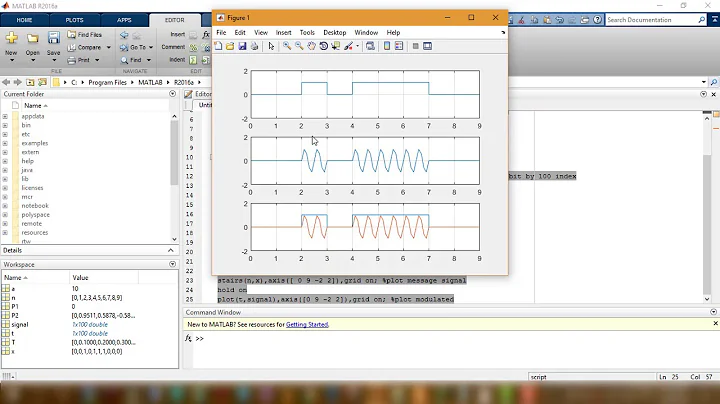Viewport: 720px width, 404px height.
Task: Click Hide Plot Tools icon
Action: point(416,46)
